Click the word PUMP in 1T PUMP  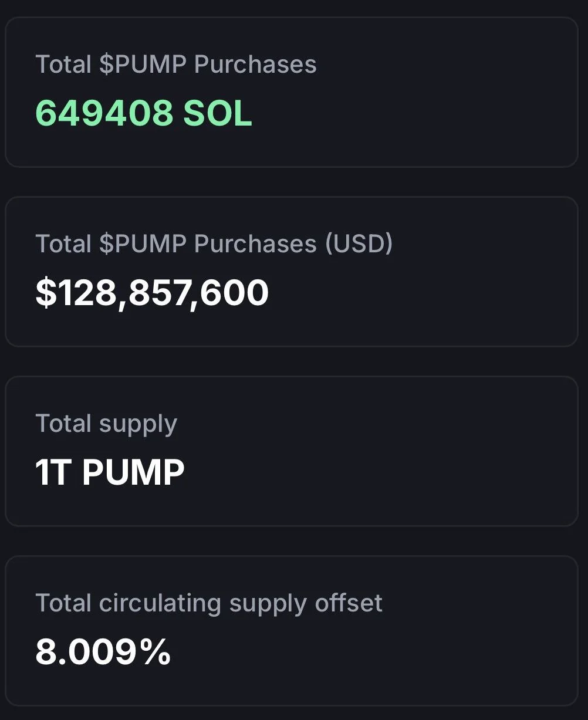pyautogui.click(x=133, y=472)
